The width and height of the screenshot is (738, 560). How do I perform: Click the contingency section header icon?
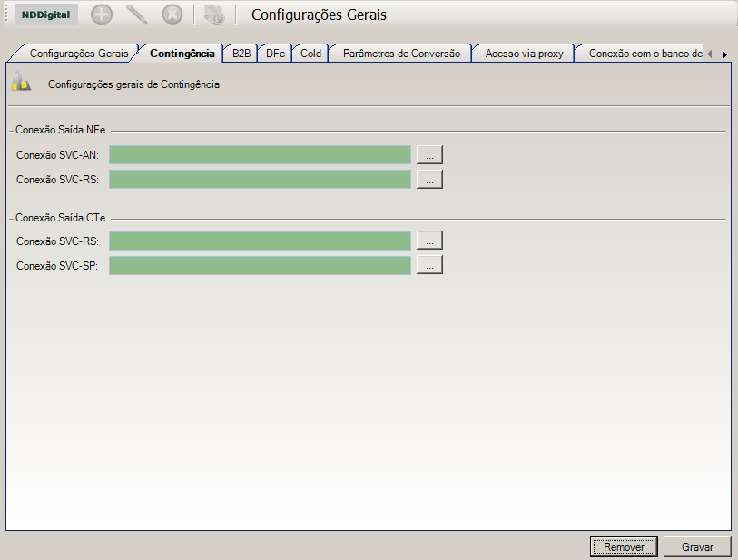[x=21, y=82]
